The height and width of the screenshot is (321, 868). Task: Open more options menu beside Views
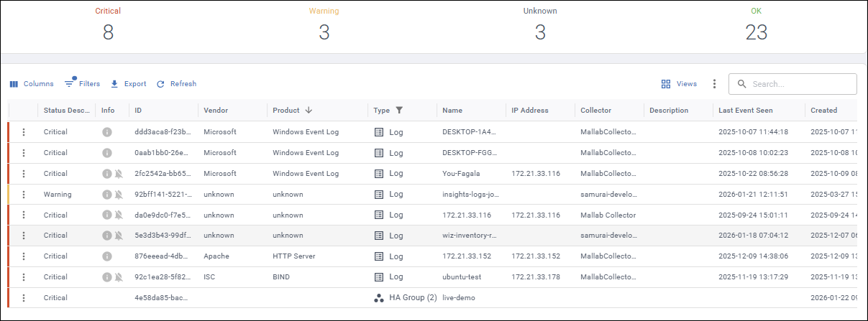click(x=714, y=84)
